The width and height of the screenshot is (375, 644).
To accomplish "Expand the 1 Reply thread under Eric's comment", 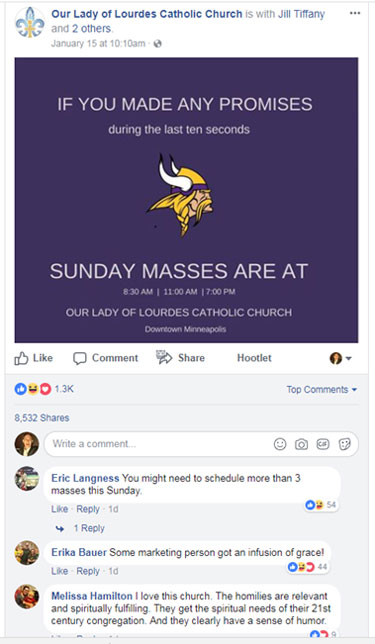I will pyautogui.click(x=89, y=528).
